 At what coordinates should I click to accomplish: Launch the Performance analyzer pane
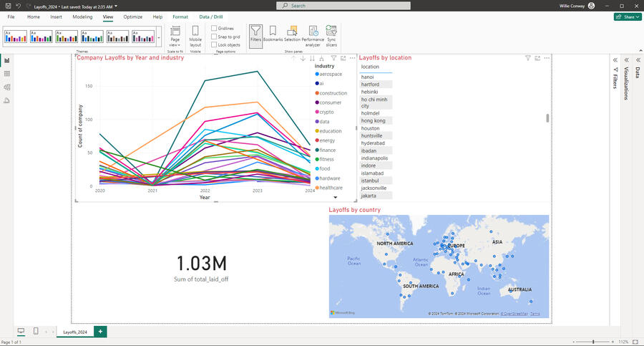click(313, 35)
